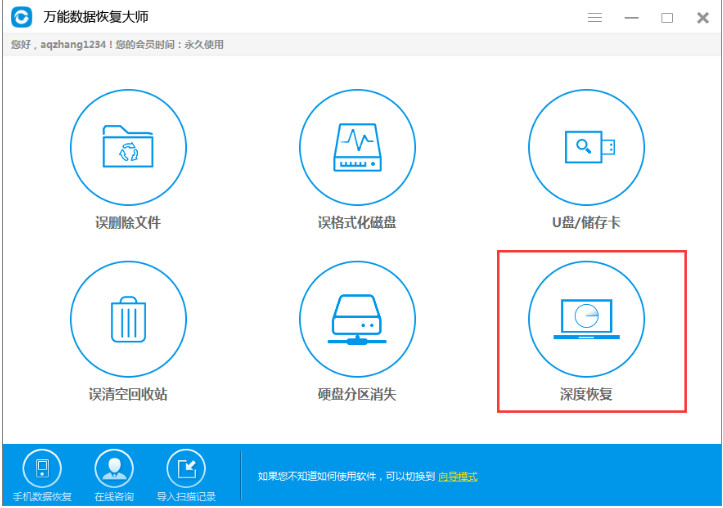
Task: Choose the U盘/储存卡 USB drive icon
Action: click(586, 147)
